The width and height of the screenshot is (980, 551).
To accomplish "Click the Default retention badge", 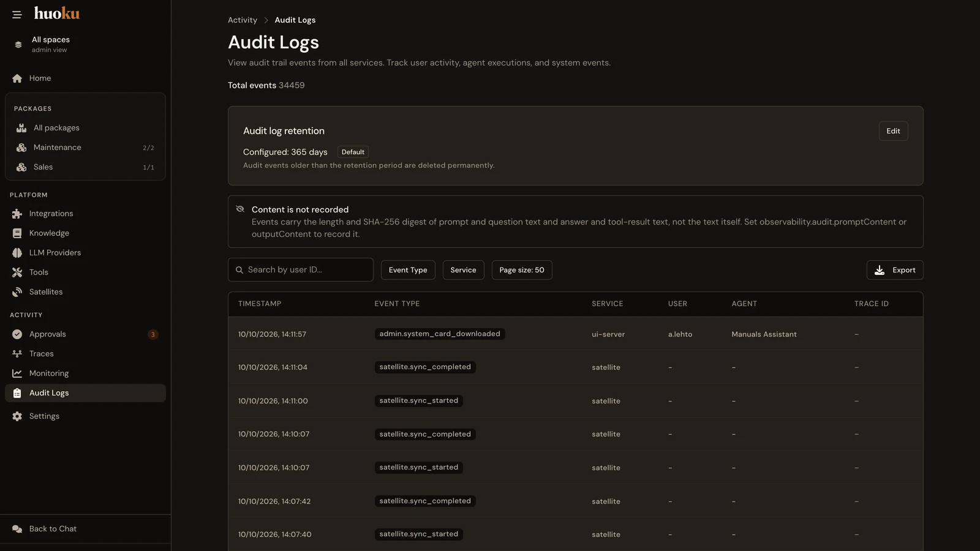I will point(353,152).
